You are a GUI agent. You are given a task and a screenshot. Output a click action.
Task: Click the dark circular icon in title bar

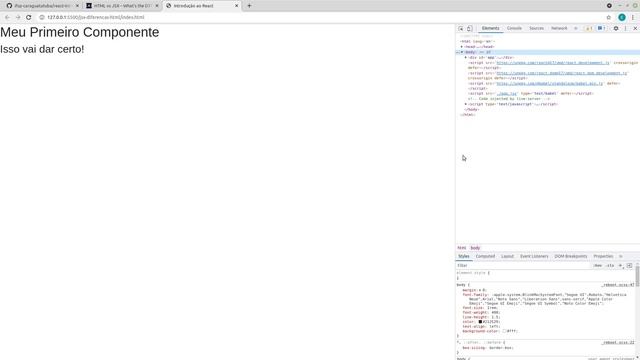pos(609,6)
